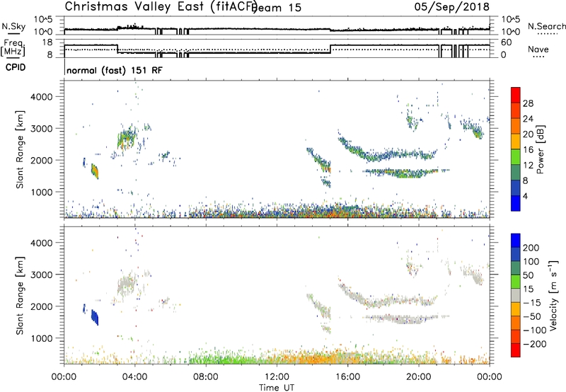Click the gray segment of Velocity colorbar
This screenshot has height=392, width=566.
coord(516,295)
